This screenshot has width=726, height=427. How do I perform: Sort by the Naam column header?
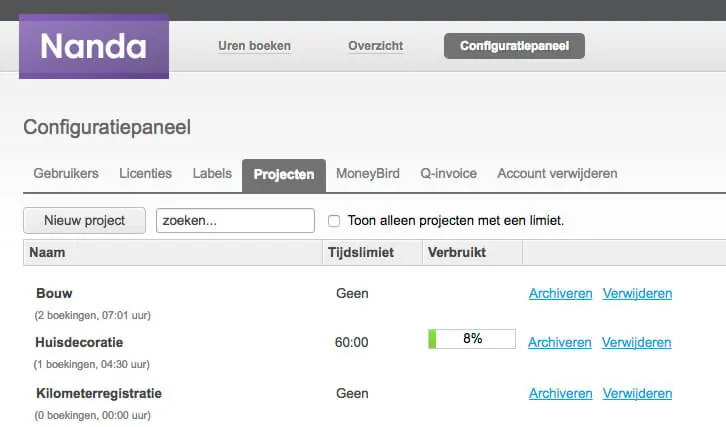tap(47, 252)
